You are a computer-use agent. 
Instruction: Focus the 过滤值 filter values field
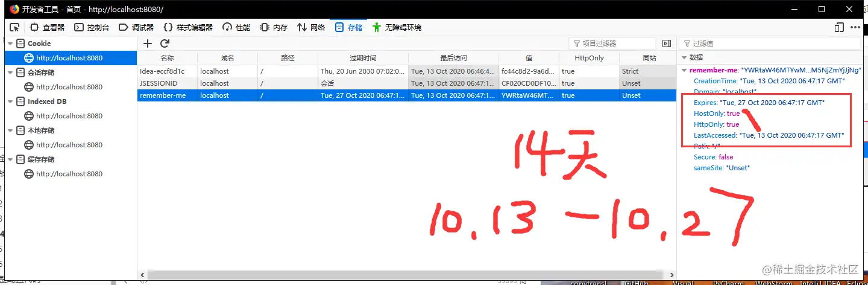coord(770,43)
